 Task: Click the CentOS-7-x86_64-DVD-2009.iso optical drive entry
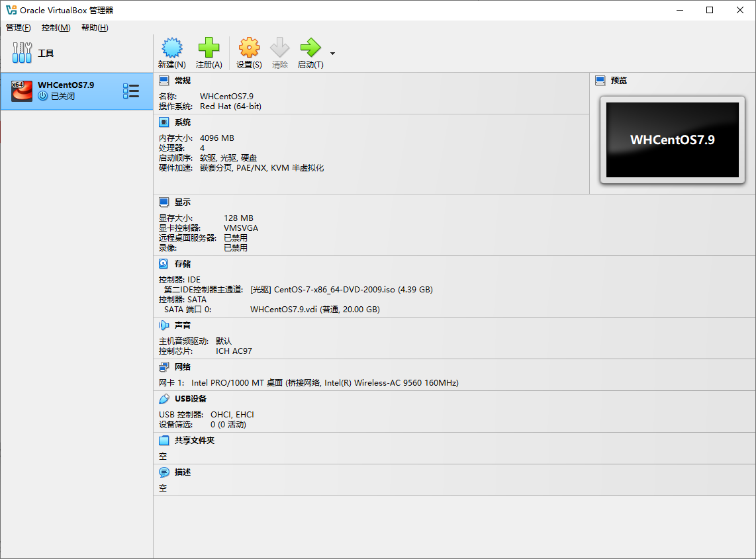[342, 290]
